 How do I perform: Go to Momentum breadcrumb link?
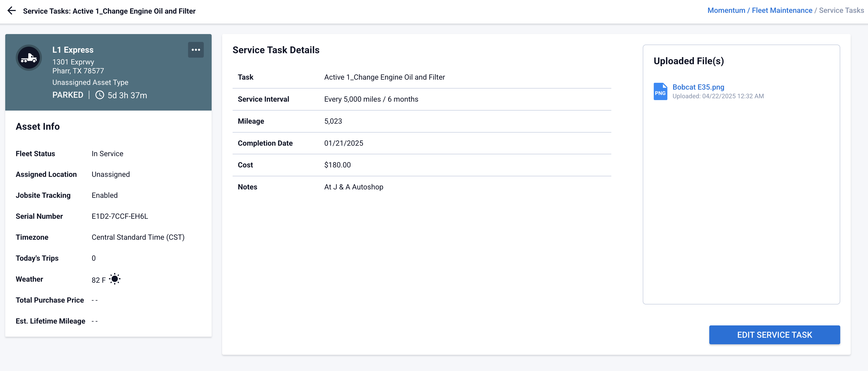pos(726,10)
